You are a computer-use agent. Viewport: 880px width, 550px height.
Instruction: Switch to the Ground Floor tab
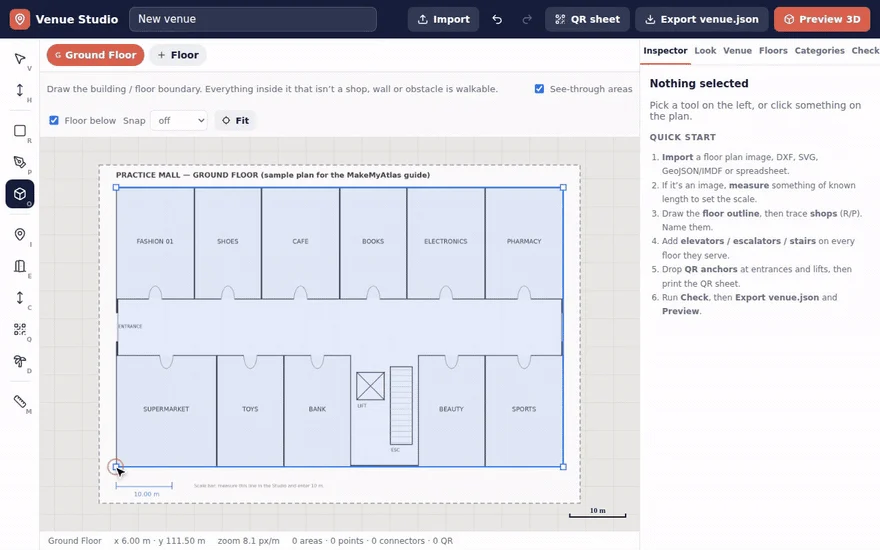point(95,55)
